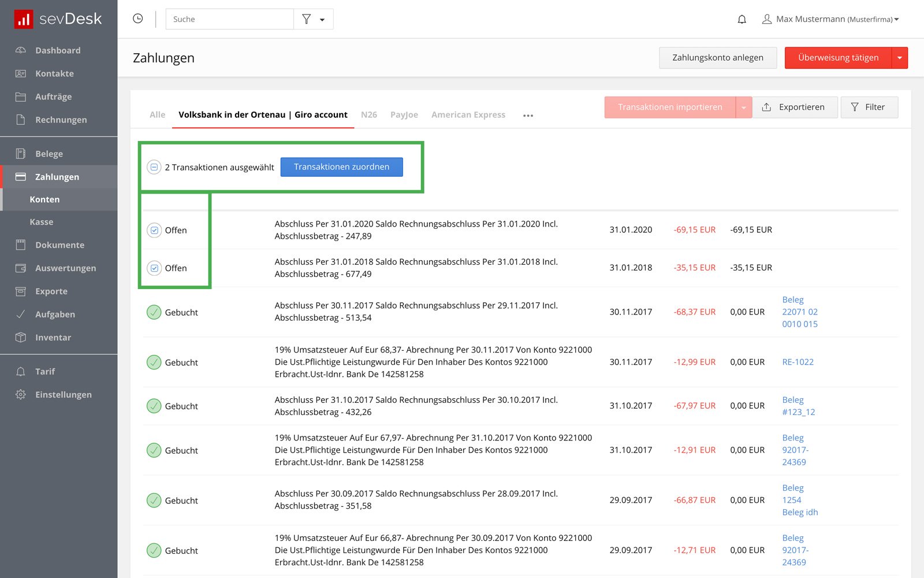Click Zahlungskonto anlegen button
This screenshot has width=924, height=578.
(718, 58)
